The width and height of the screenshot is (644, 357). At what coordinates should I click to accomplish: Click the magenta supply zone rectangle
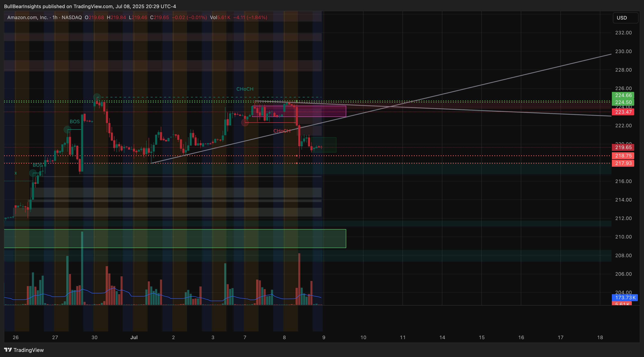[x=299, y=111]
